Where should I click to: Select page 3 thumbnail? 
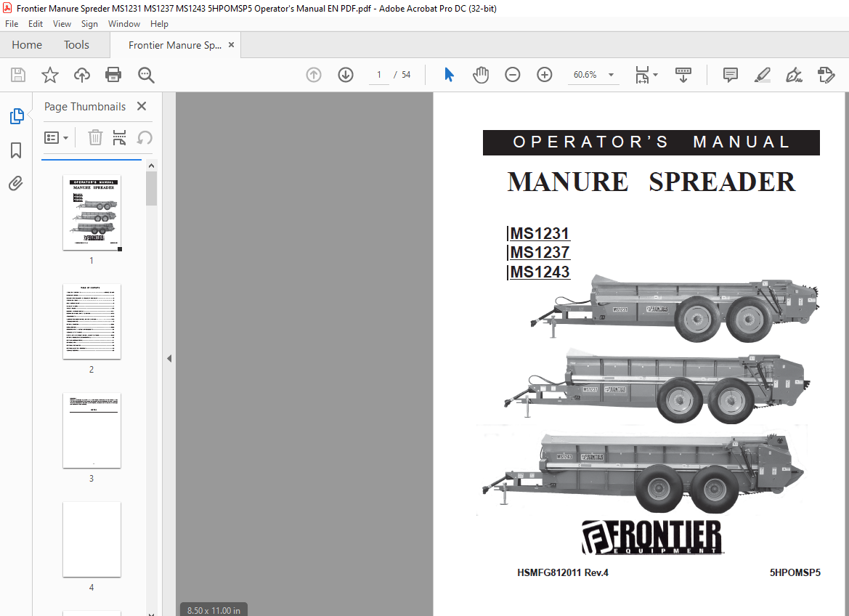pyautogui.click(x=92, y=431)
